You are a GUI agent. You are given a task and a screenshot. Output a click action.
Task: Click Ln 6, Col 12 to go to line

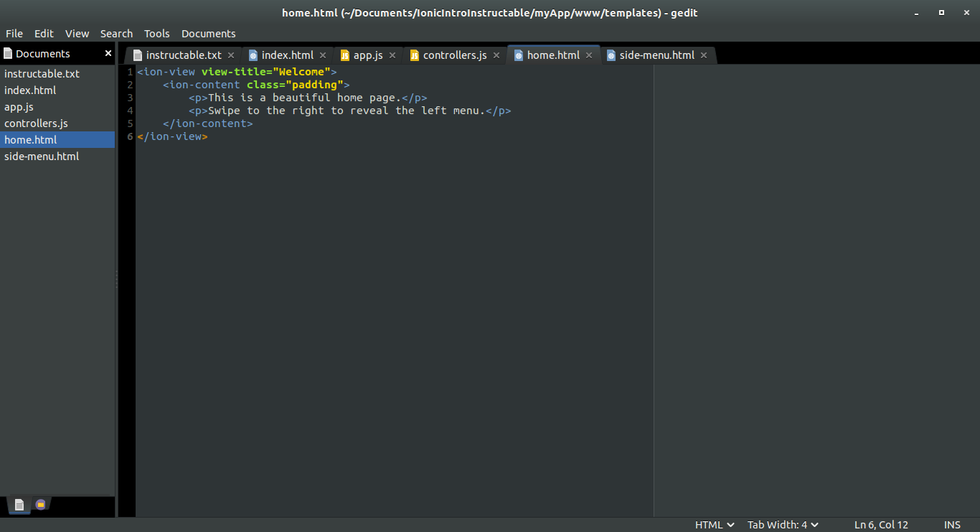(x=880, y=524)
